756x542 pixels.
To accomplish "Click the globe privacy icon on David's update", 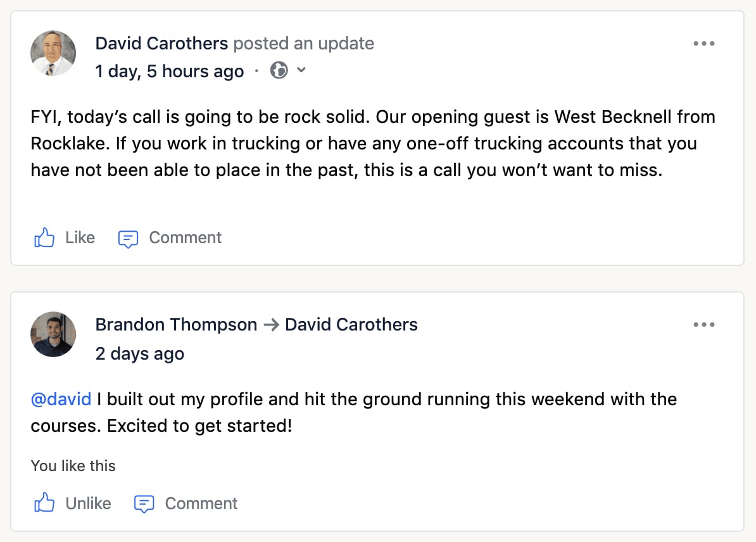I will point(279,70).
